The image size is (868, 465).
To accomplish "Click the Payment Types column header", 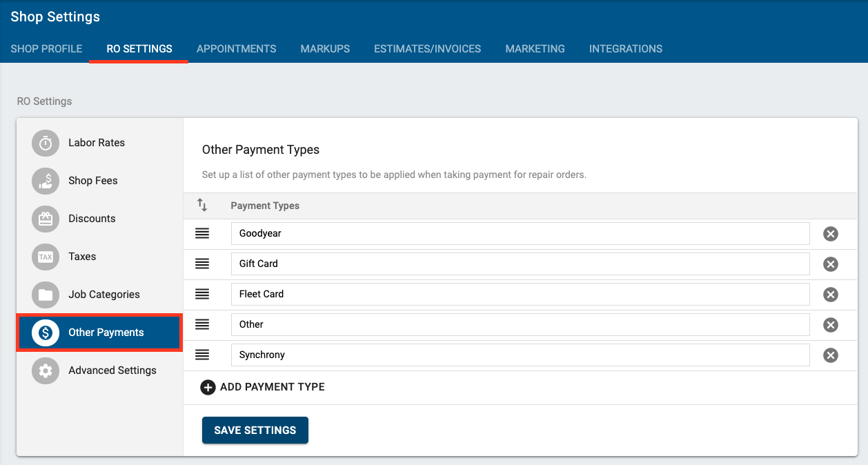I will tap(265, 206).
